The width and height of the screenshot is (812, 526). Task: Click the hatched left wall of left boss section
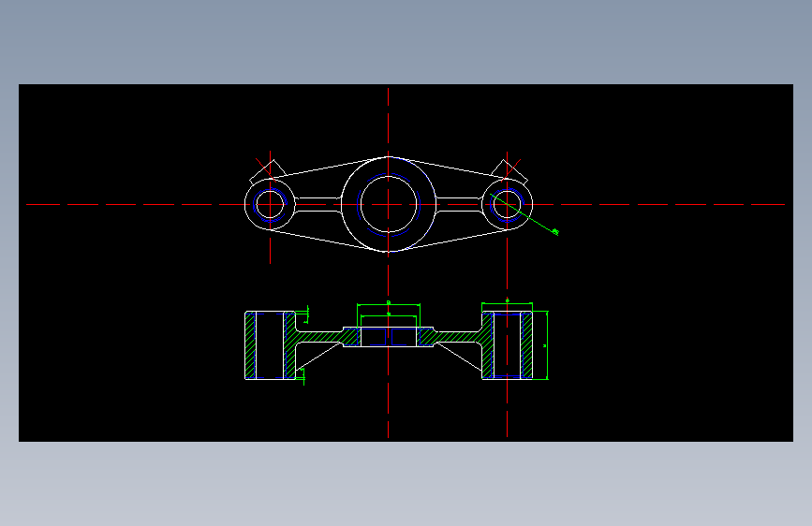(251, 345)
